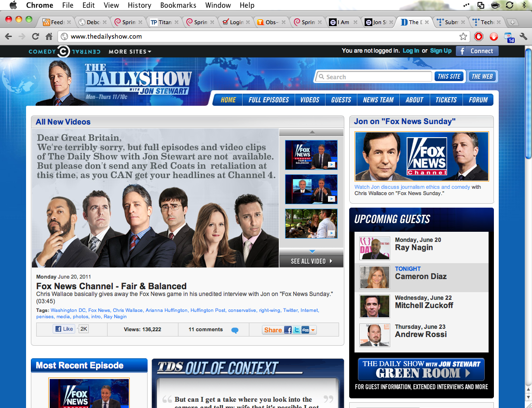Open the Chrome History menu
This screenshot has height=408, width=532.
coord(139,5)
